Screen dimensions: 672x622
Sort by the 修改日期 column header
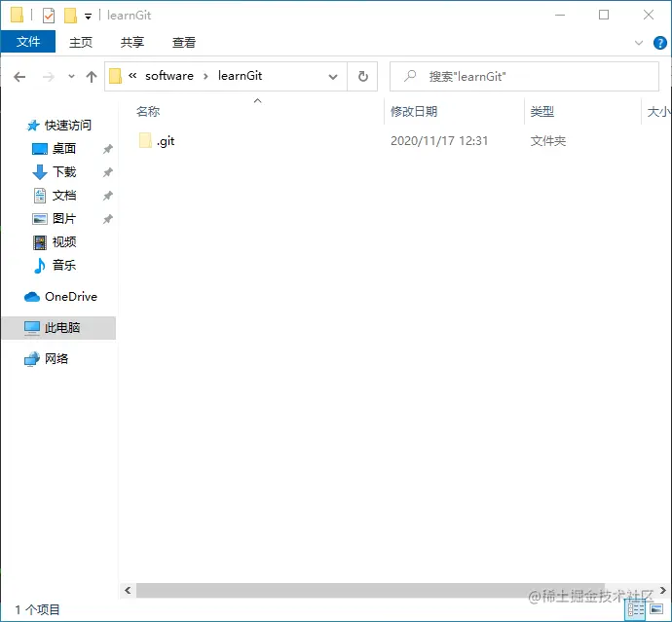[414, 112]
